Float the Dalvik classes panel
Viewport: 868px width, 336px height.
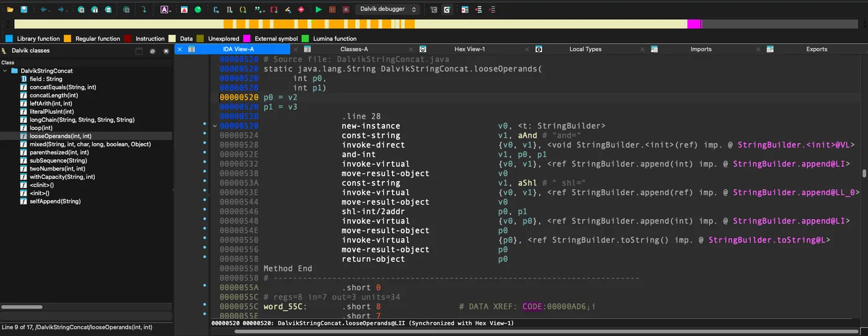[x=153, y=51]
